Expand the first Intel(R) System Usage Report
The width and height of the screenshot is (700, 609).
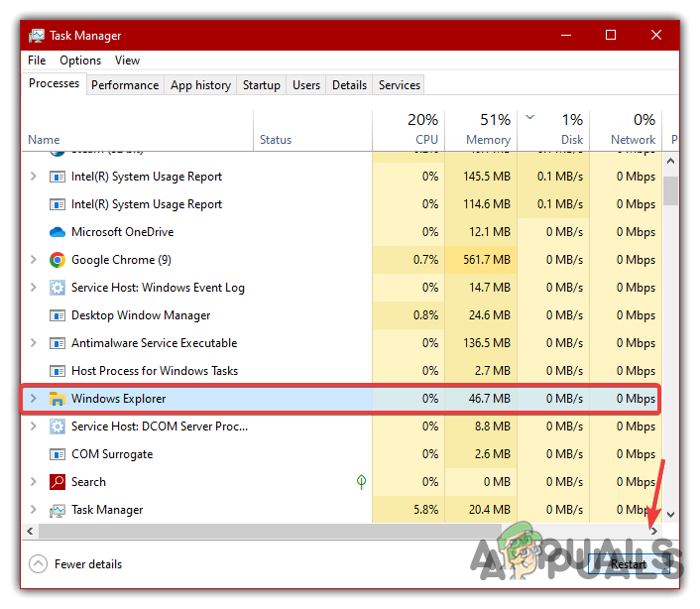tap(34, 177)
